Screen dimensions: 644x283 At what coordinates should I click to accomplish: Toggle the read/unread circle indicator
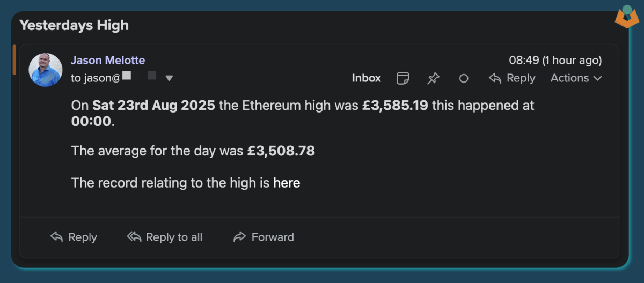464,78
